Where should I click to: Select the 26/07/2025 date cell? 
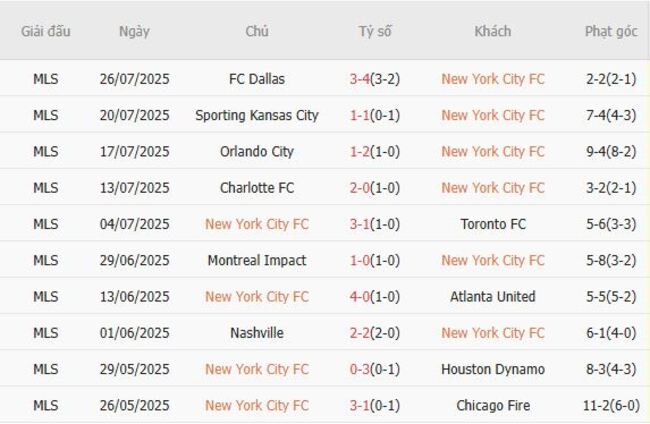(134, 79)
